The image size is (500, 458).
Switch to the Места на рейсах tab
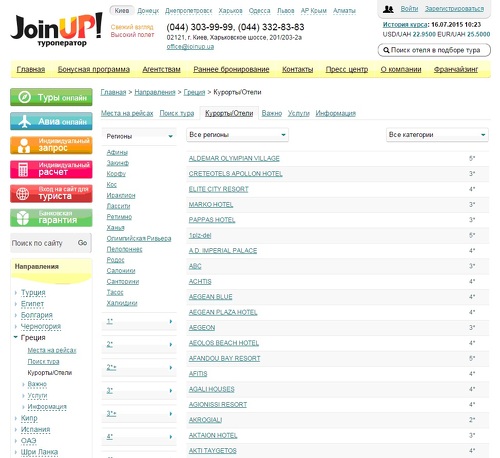pyautogui.click(x=127, y=113)
